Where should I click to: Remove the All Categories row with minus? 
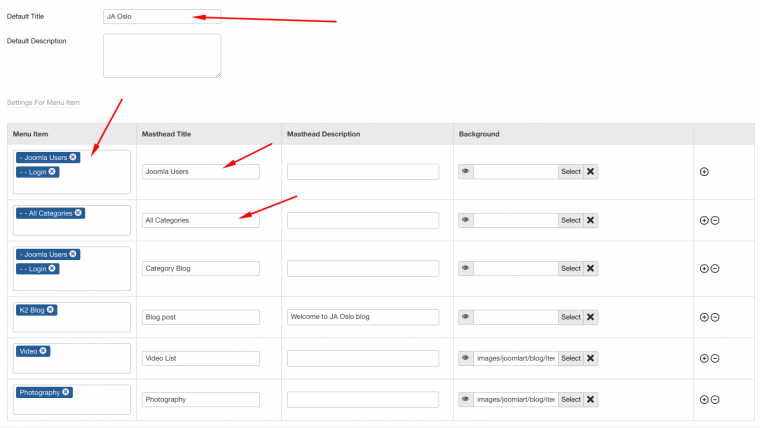pos(715,220)
